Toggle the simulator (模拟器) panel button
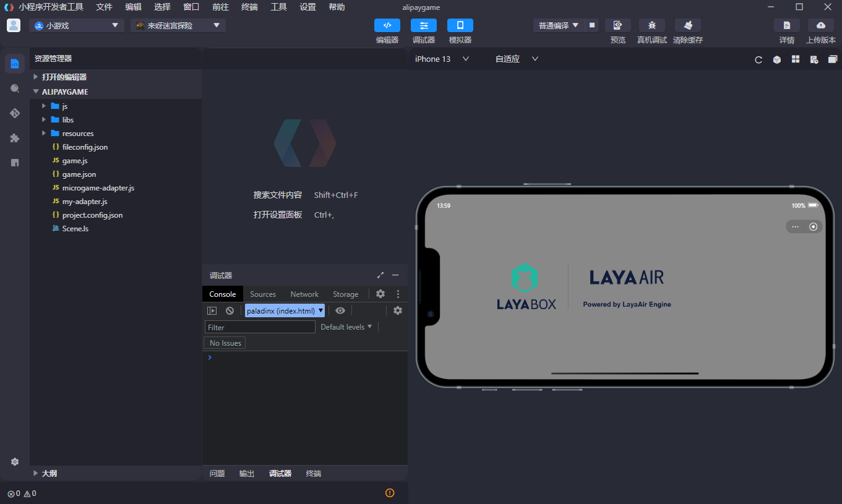Image resolution: width=842 pixels, height=504 pixels. click(460, 25)
